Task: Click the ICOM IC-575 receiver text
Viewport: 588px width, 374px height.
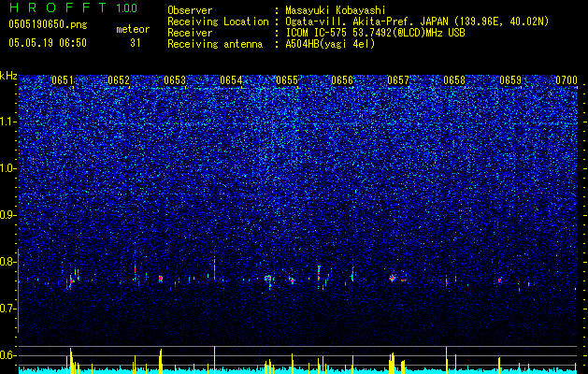Action: click(x=375, y=33)
